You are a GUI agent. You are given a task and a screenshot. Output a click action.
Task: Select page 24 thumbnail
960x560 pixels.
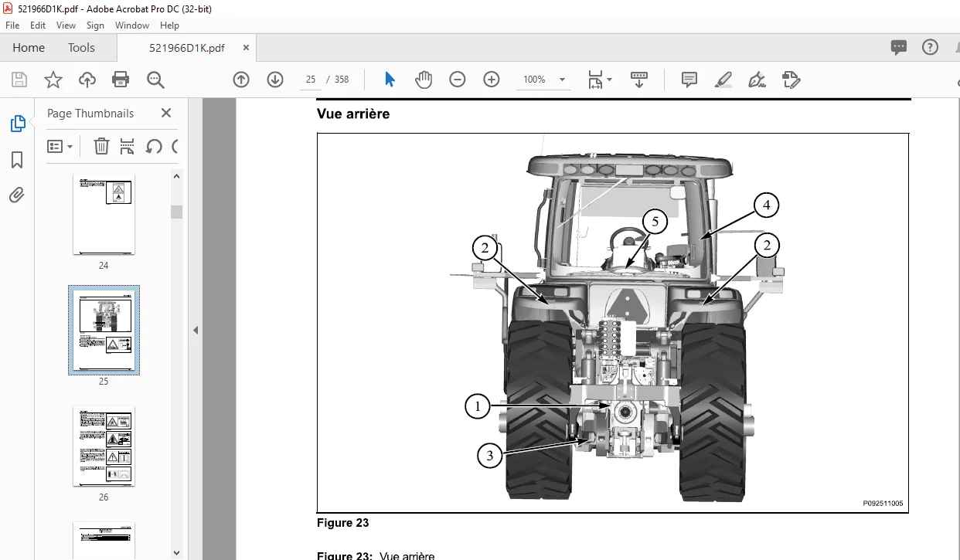coord(104,215)
